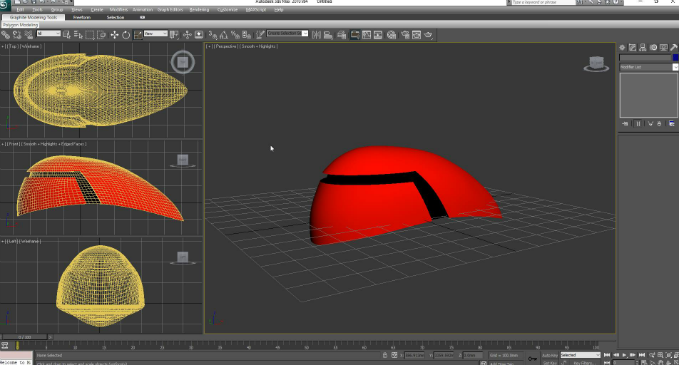Open the MAXScript menu

point(256,10)
